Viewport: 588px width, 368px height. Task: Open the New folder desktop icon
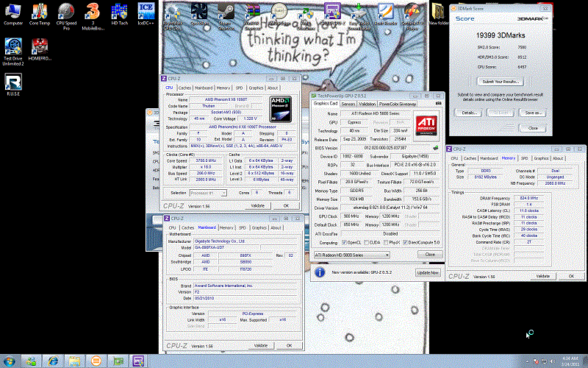[x=438, y=14]
